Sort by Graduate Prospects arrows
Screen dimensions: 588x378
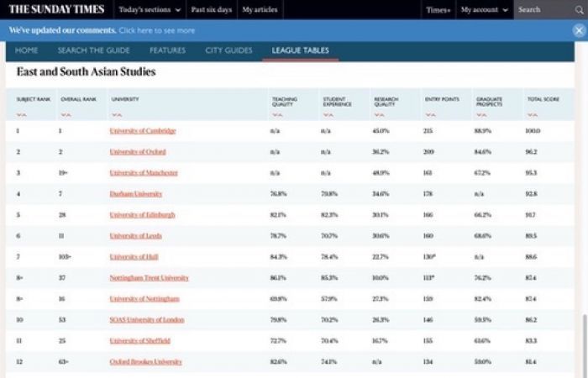point(480,114)
